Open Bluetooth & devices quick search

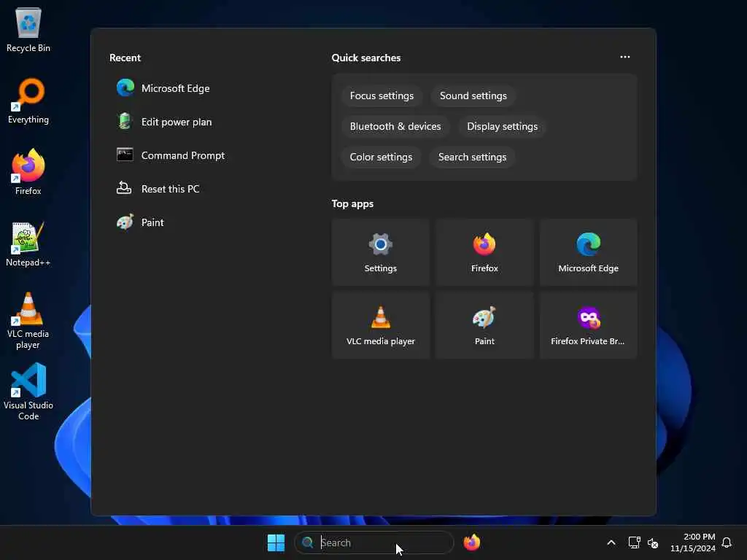[x=395, y=126]
